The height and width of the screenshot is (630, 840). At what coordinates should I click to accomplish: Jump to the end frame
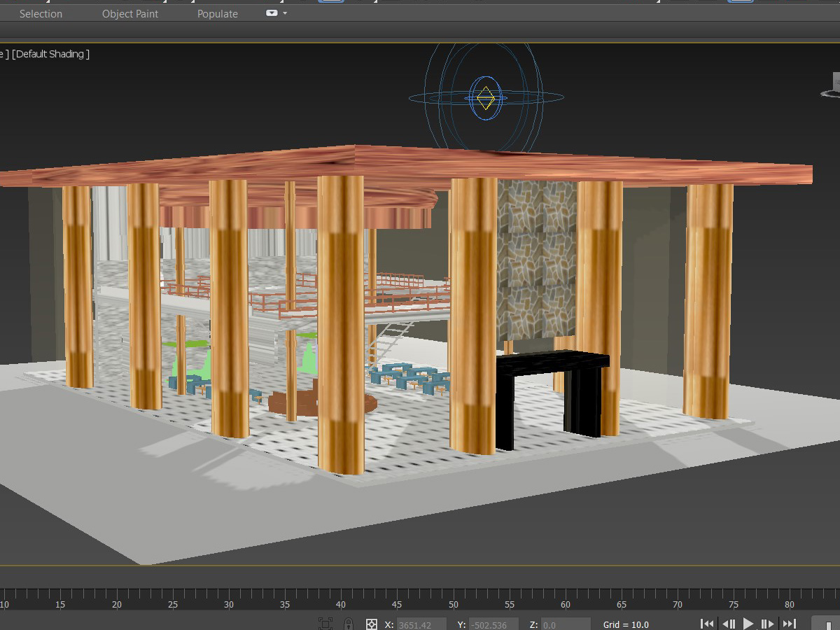coord(789,624)
